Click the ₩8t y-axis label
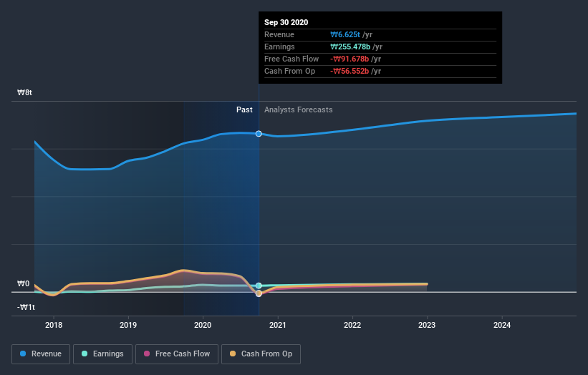The image size is (588, 375). [25, 92]
